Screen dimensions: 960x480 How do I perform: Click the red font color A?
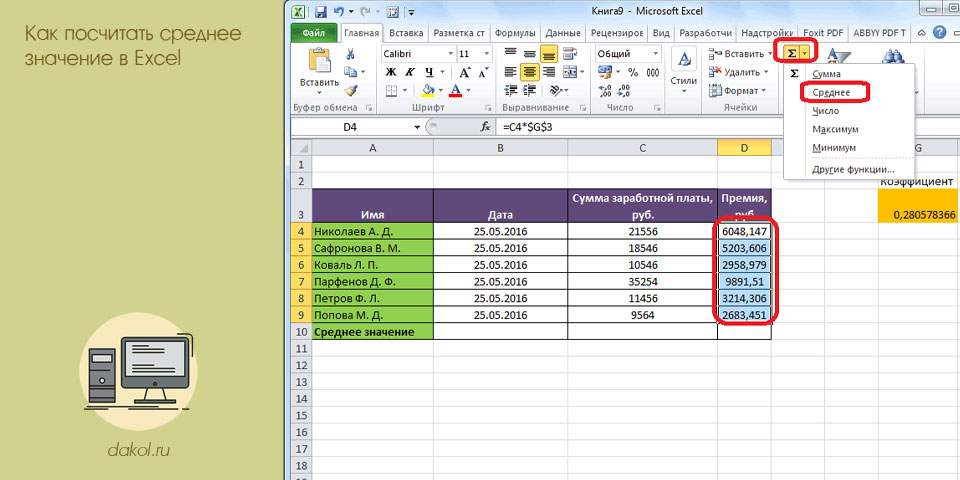tap(455, 91)
